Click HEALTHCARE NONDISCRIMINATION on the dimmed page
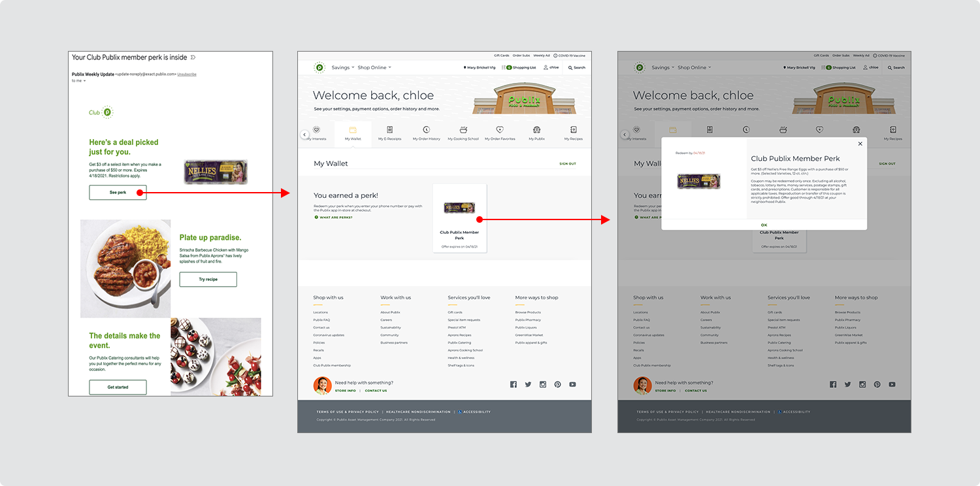The height and width of the screenshot is (486, 980). click(738, 412)
